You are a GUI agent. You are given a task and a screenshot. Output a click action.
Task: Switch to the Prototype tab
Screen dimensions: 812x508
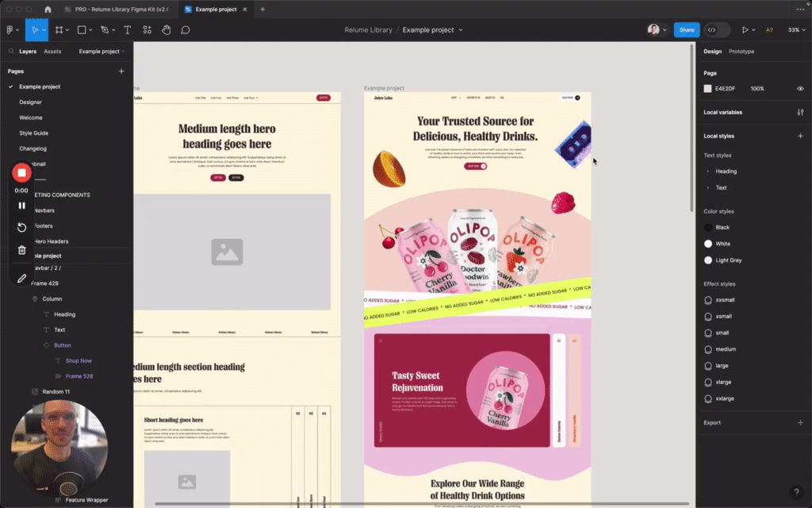point(741,52)
